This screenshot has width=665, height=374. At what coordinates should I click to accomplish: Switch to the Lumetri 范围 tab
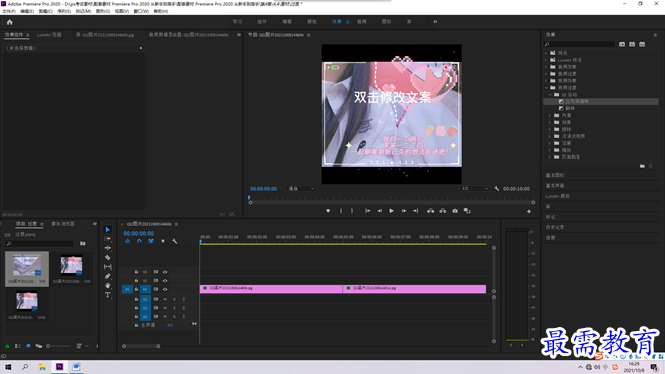click(x=49, y=35)
